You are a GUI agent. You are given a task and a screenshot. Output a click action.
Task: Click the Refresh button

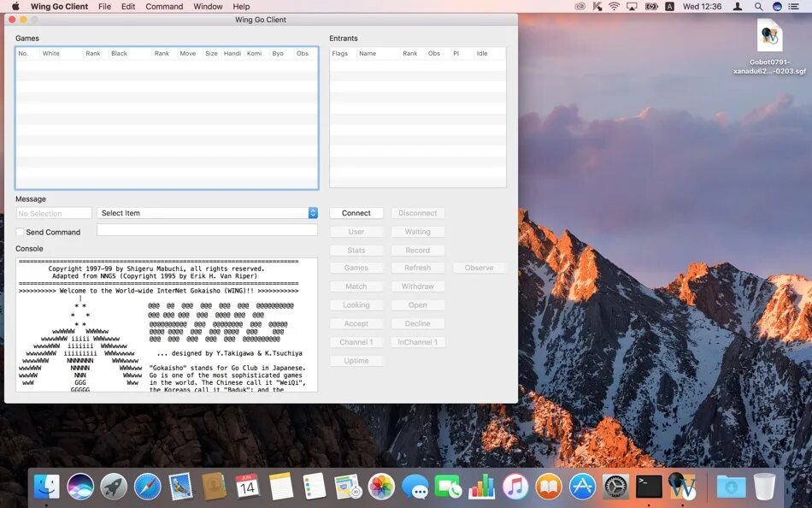point(417,268)
